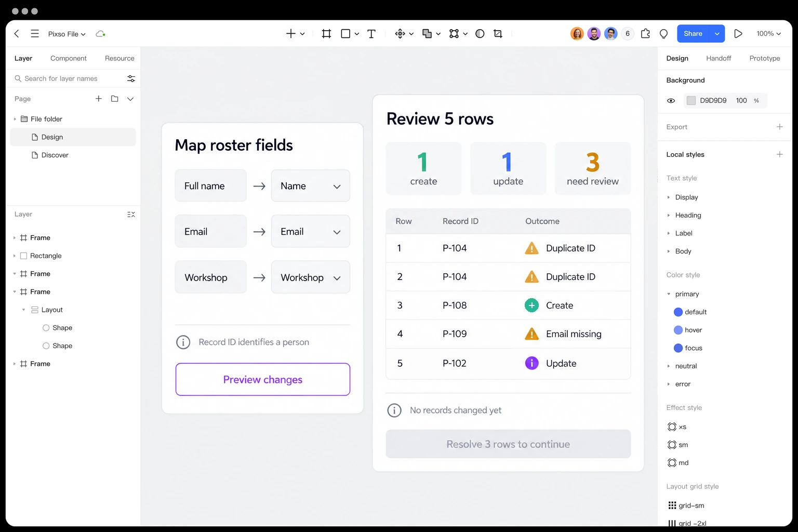Open layer search filter settings icon
Image resolution: width=798 pixels, height=532 pixels.
point(131,78)
